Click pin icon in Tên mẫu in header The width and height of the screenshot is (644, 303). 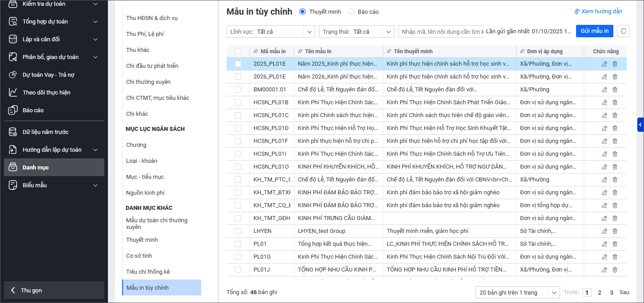(300, 51)
